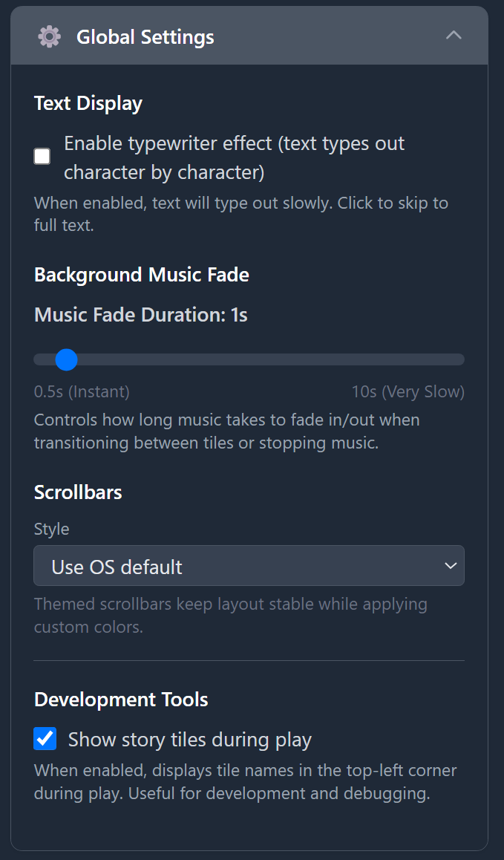504x860 pixels.
Task: Click the Text Display section heading
Action: click(88, 103)
